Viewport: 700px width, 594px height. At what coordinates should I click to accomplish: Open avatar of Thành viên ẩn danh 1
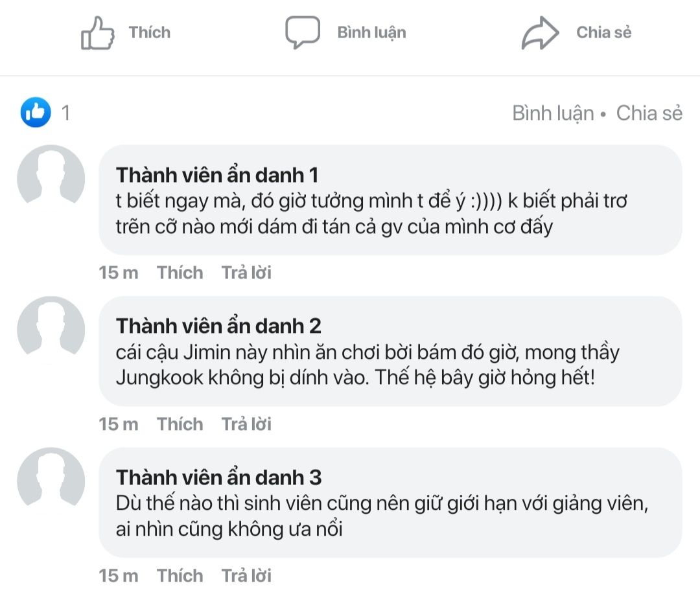(51, 179)
